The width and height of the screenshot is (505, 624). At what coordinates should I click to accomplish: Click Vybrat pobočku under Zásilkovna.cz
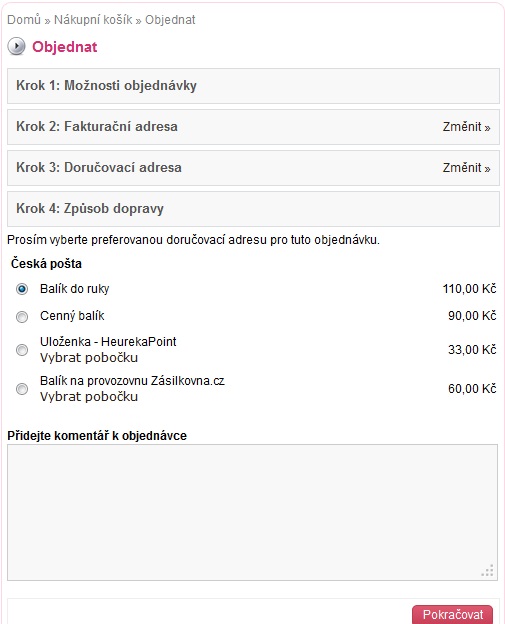89,397
